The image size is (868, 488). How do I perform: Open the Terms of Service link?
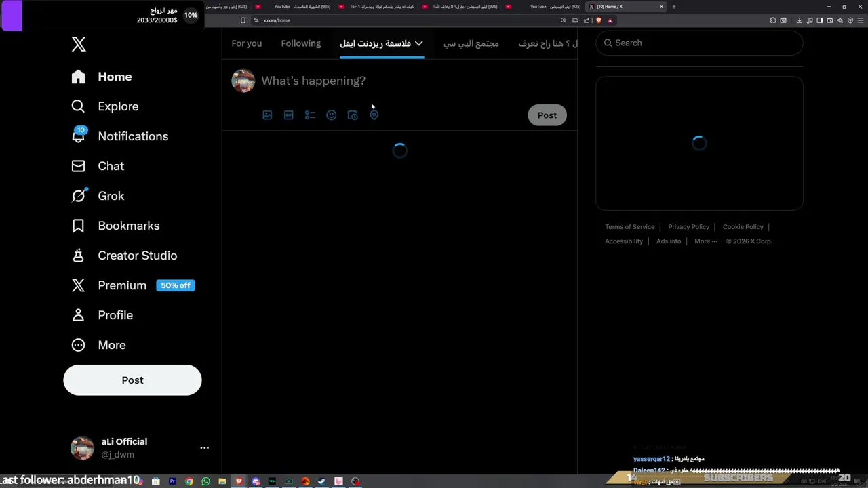(630, 227)
